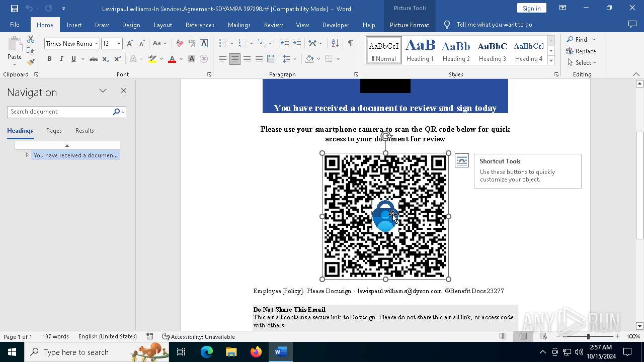Shrink font size icon
The image size is (644, 362).
(142, 44)
